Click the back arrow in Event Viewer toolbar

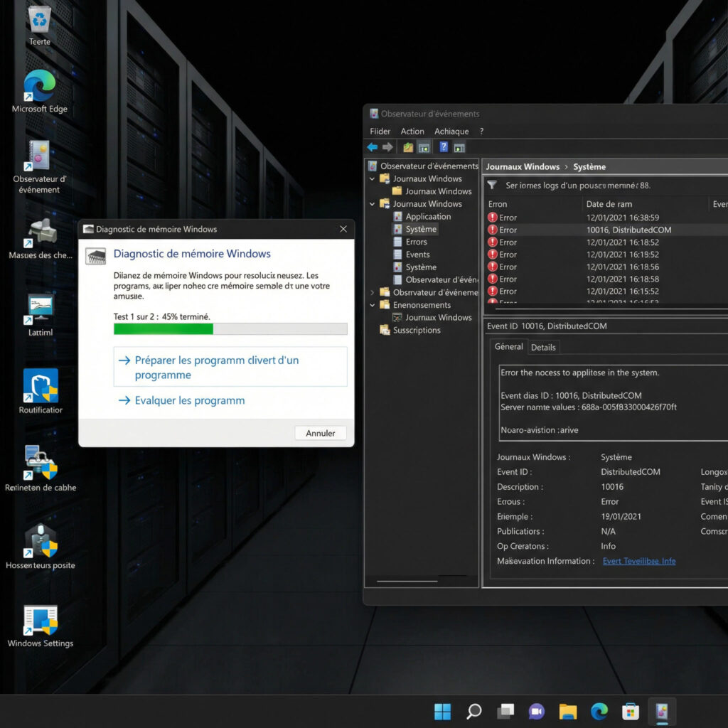tap(373, 147)
